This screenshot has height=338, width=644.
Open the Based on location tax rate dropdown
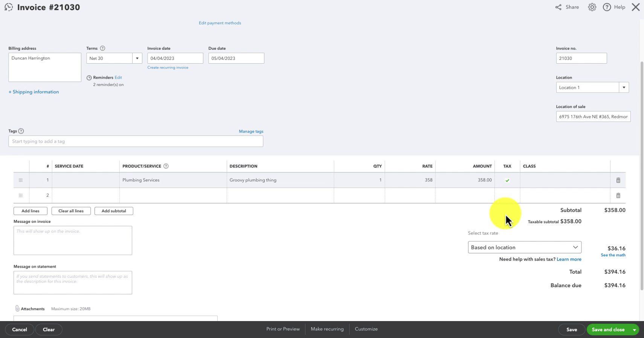click(525, 247)
